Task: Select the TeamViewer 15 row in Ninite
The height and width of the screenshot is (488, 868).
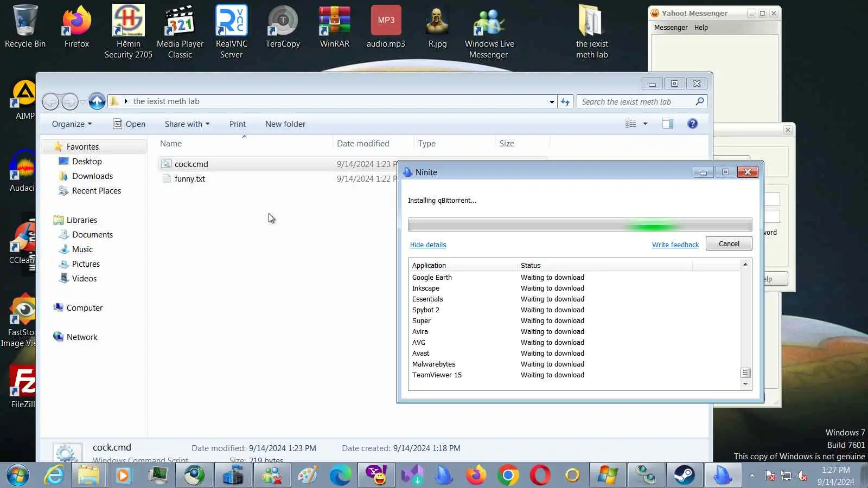Action: coord(575,375)
